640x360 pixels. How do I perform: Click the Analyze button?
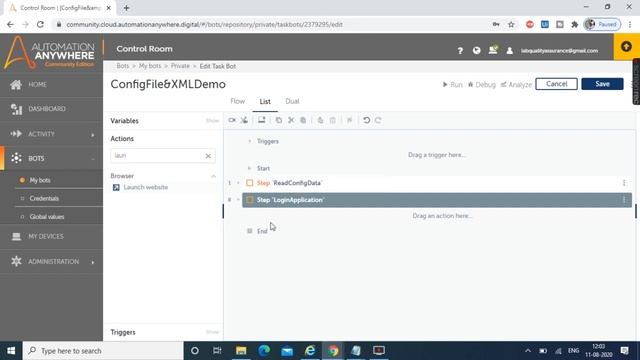coord(516,84)
